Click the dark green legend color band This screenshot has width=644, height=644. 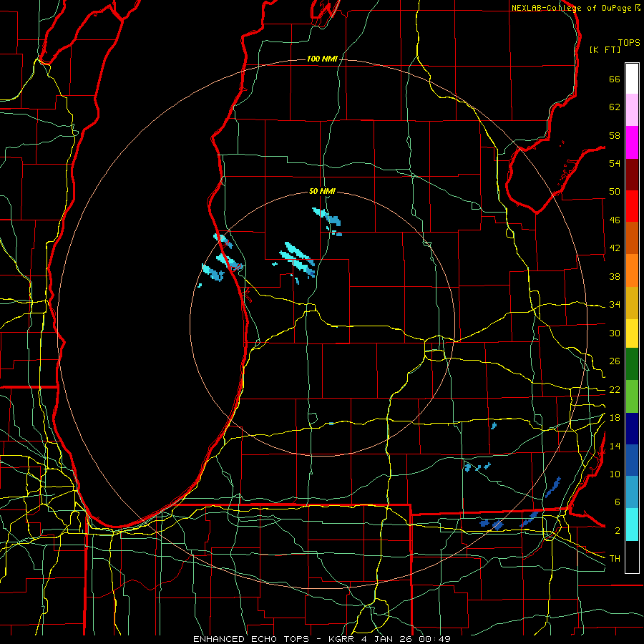(632, 364)
